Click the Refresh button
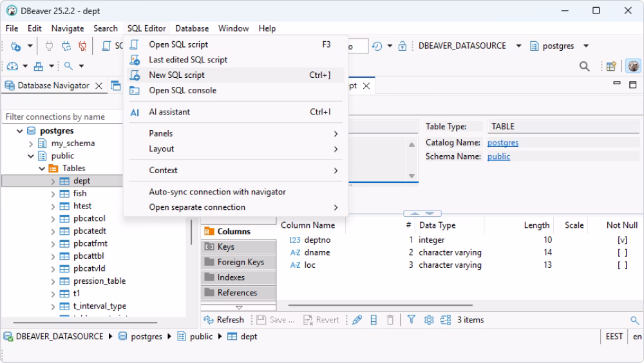Screen dimensions: 644x363 tap(224, 320)
